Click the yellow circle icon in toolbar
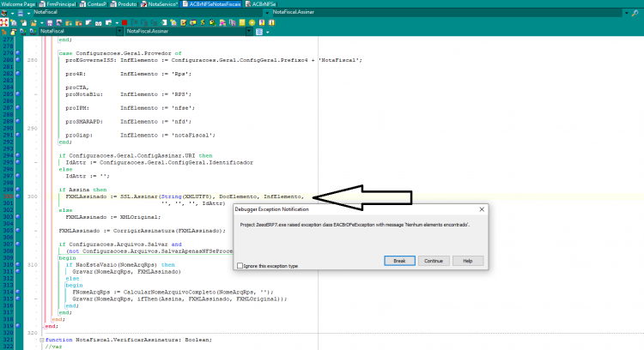Screen dimensions: 644x350 tap(252, 22)
